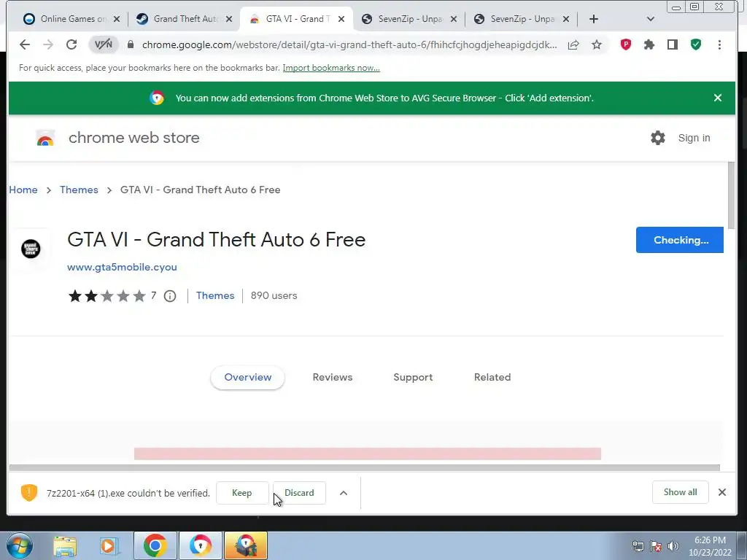The image size is (747, 560).
Task: Click the volume speaker tray icon
Action: point(673,546)
